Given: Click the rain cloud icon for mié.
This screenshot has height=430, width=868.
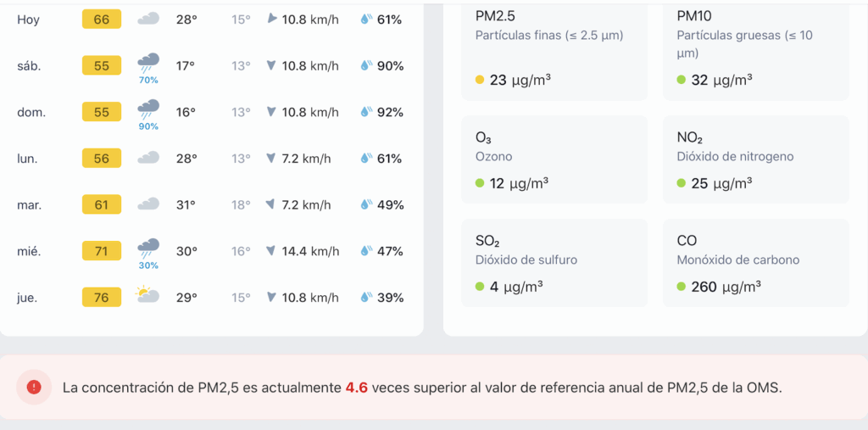Looking at the screenshot, I should point(148,248).
